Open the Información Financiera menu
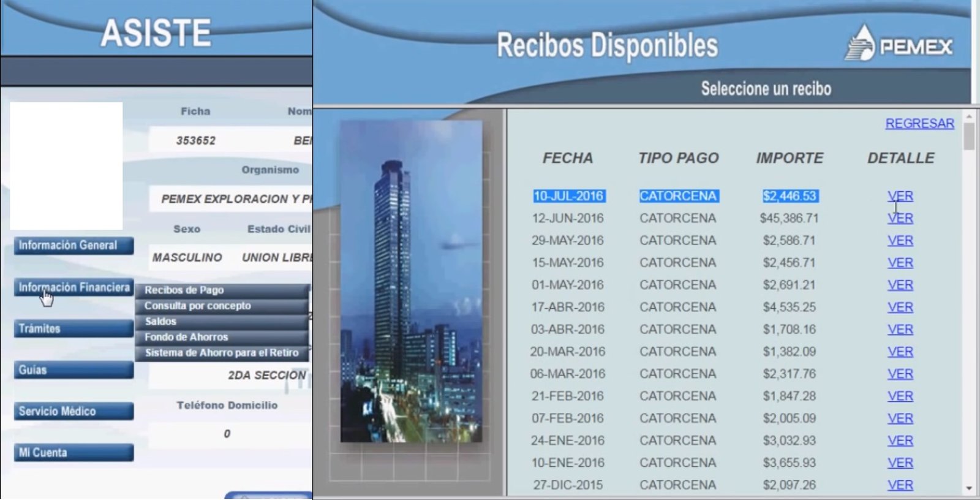 (73, 287)
